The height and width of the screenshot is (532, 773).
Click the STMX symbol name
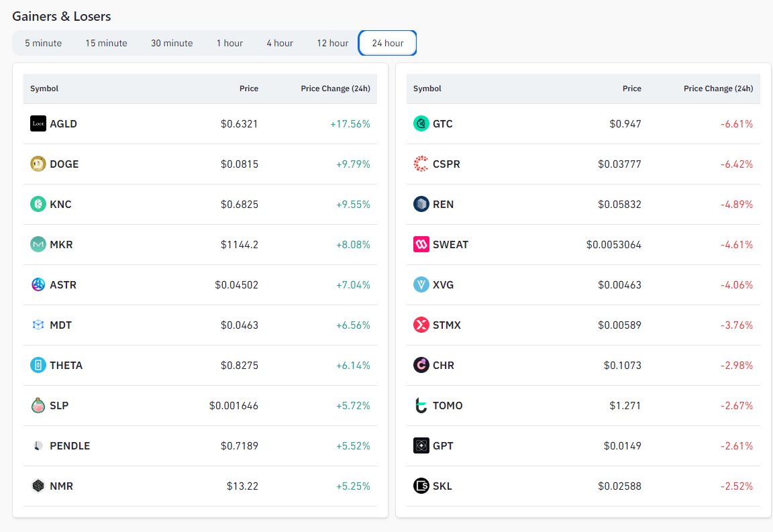(447, 325)
